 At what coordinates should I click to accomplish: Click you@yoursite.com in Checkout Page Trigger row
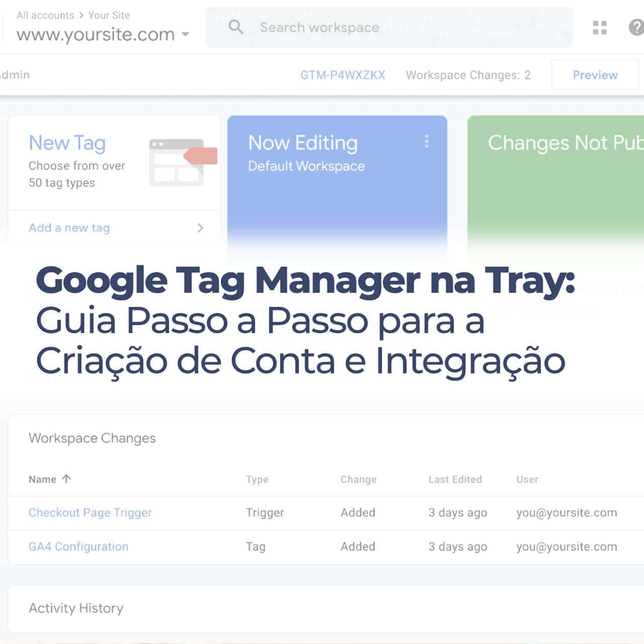567,513
